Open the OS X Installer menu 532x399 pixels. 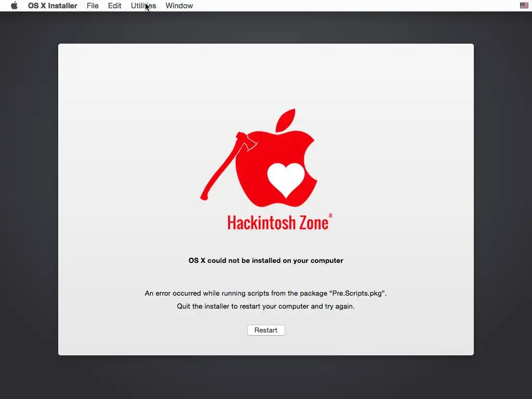pyautogui.click(x=52, y=6)
